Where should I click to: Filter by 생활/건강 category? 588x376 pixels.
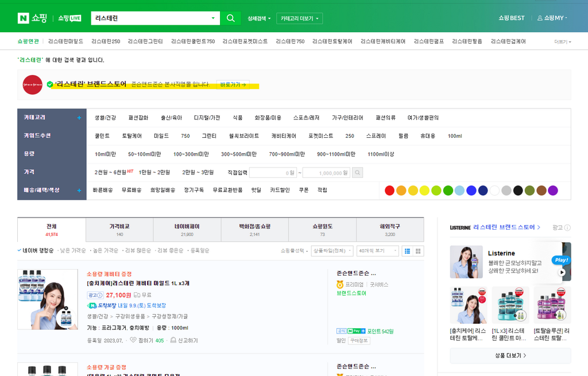coord(106,118)
